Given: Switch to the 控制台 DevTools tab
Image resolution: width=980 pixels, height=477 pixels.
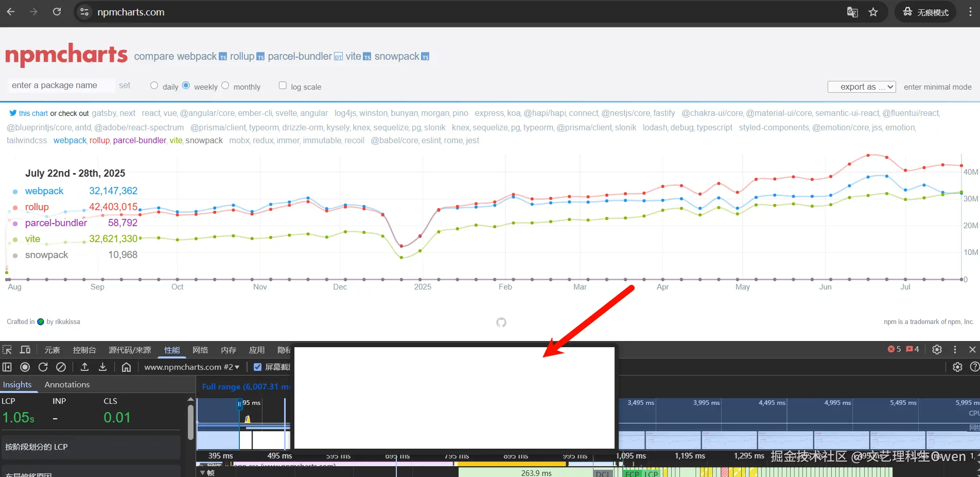Looking at the screenshot, I should (x=84, y=350).
